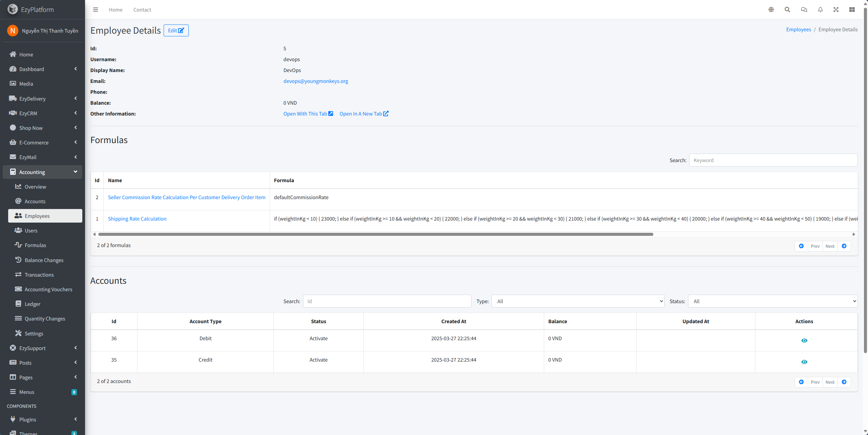Open Quantity Changes in the sidebar
The height and width of the screenshot is (435, 868).
(45, 318)
